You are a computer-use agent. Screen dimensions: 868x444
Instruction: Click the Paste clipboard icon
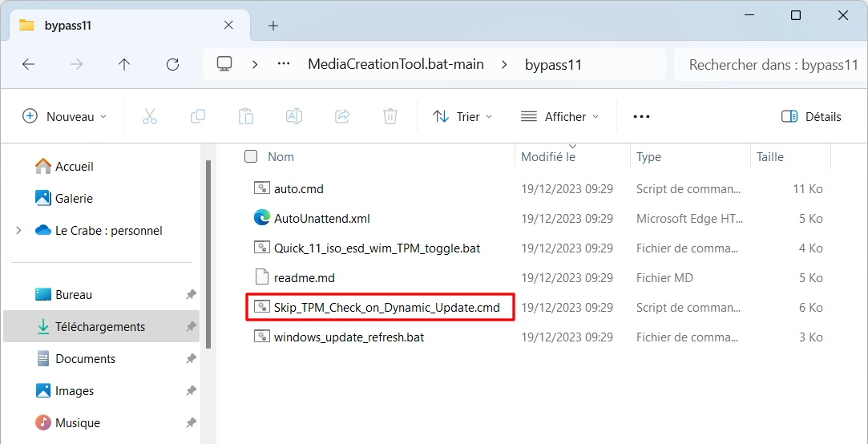246,116
